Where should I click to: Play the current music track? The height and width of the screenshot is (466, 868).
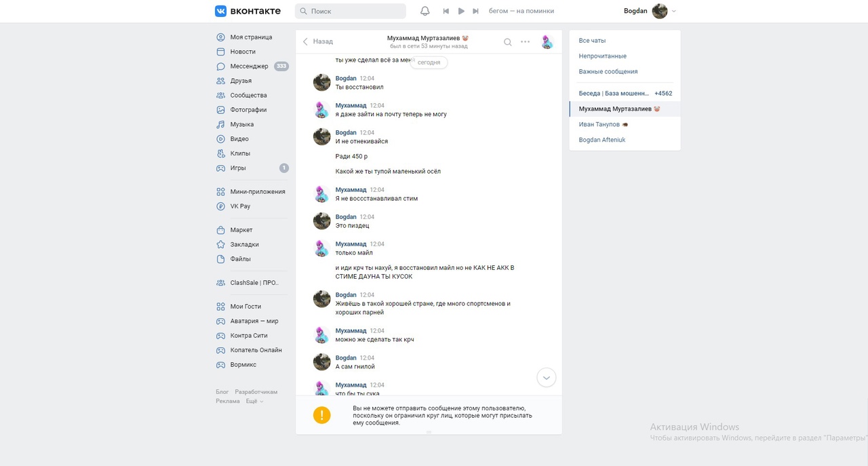(461, 11)
